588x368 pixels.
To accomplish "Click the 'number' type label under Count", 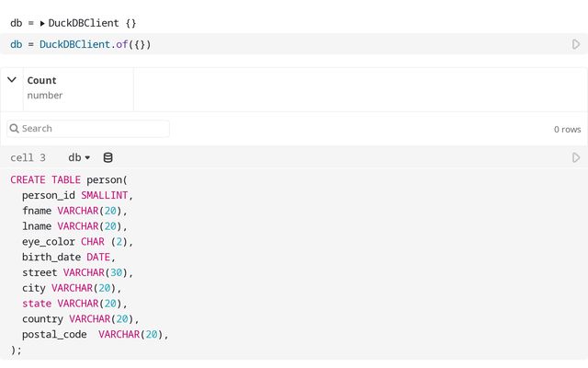I will (x=45, y=96).
